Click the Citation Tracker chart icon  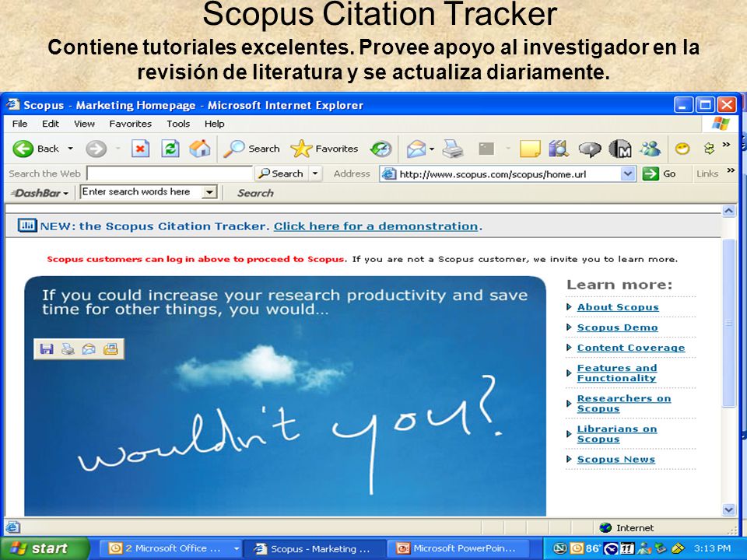click(27, 226)
